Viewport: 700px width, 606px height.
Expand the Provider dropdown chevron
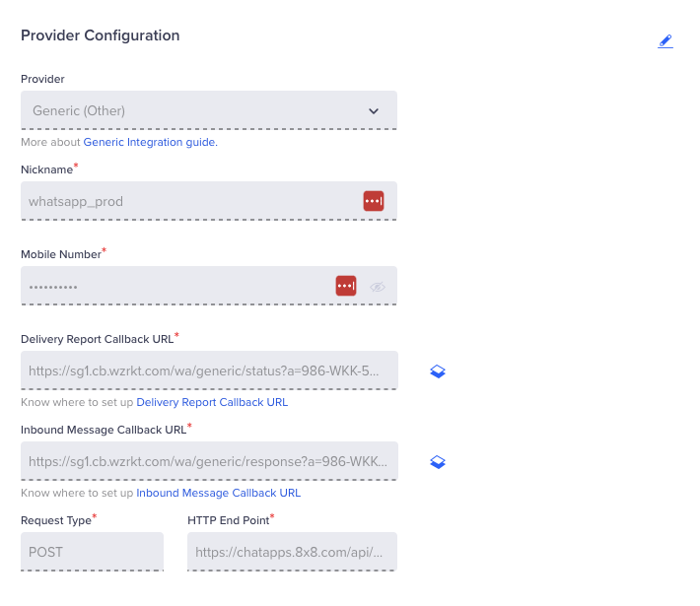pos(374,111)
